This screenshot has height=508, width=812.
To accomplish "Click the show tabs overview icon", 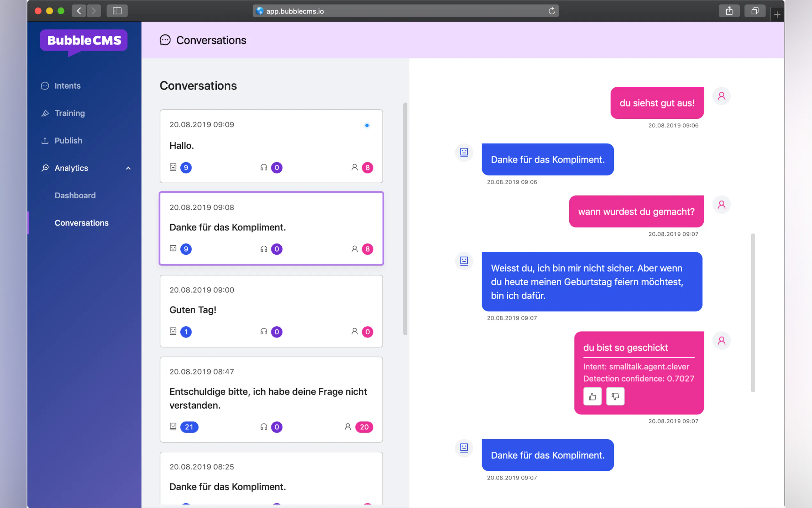I will tap(754, 11).
